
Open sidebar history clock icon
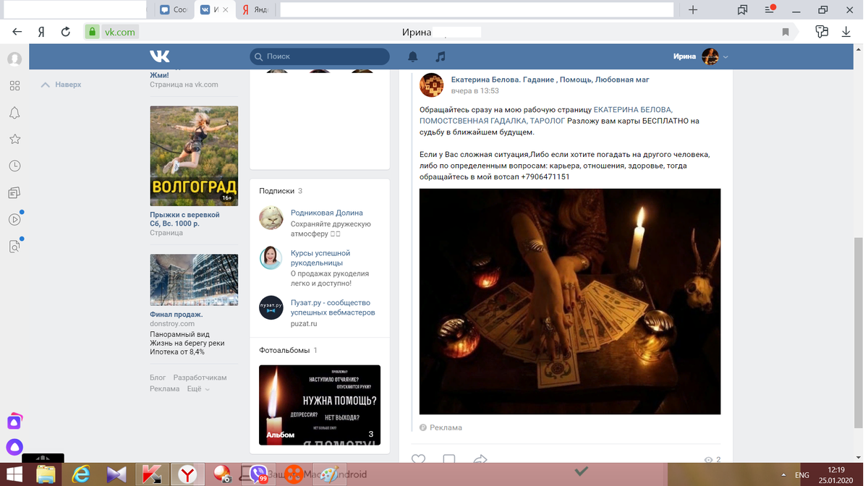(14, 166)
